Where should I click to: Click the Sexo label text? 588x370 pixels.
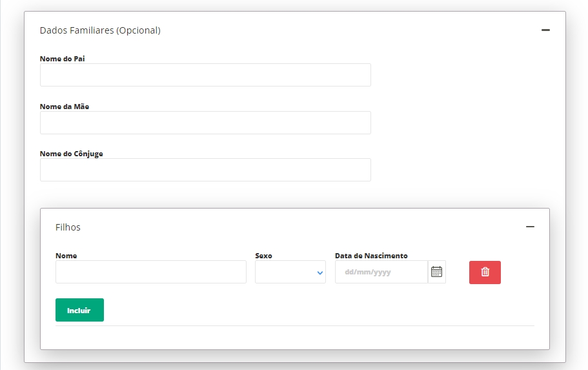[263, 256]
